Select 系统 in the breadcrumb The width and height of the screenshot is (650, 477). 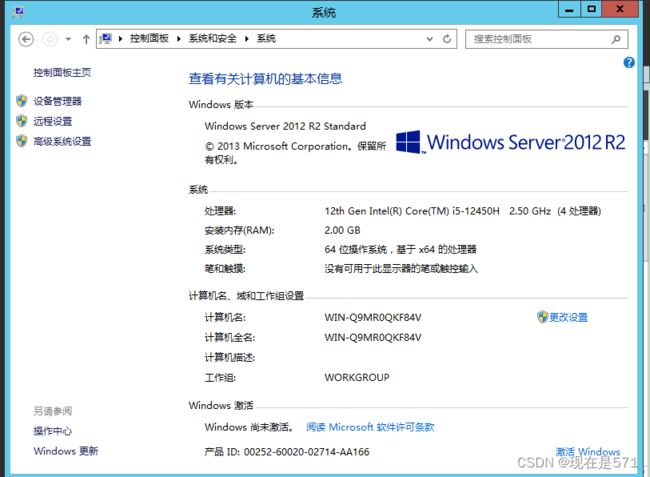pos(266,39)
